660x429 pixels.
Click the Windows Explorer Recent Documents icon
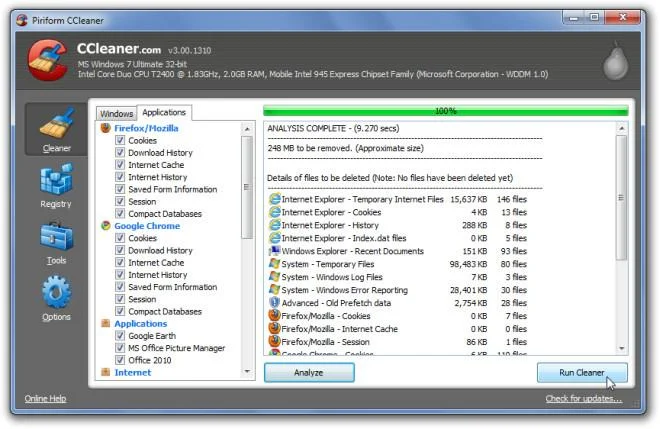pos(274,251)
